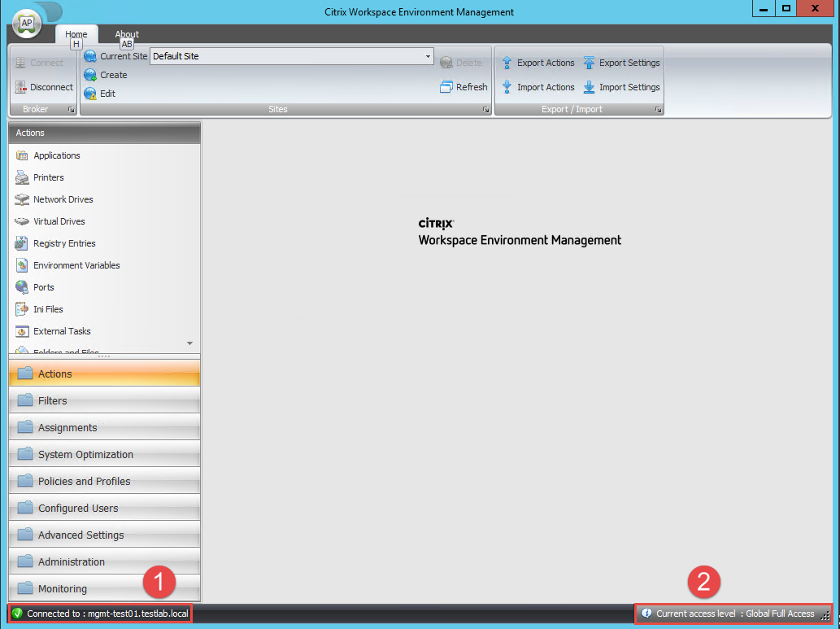
Task: Expand the Broker group dialog launcher
Action: click(x=71, y=109)
